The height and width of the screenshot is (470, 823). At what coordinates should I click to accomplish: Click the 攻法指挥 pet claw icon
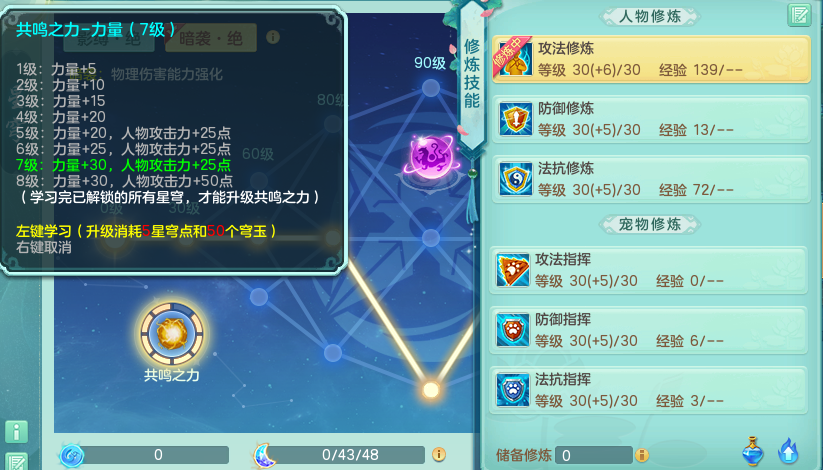click(513, 270)
